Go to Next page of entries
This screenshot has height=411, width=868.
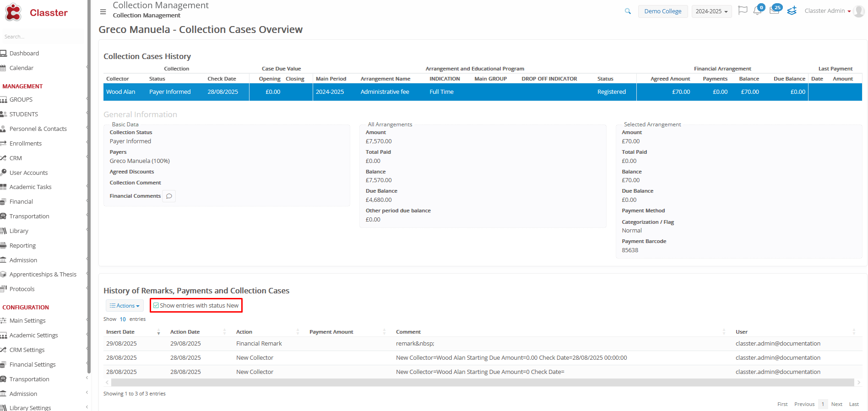coord(836,404)
